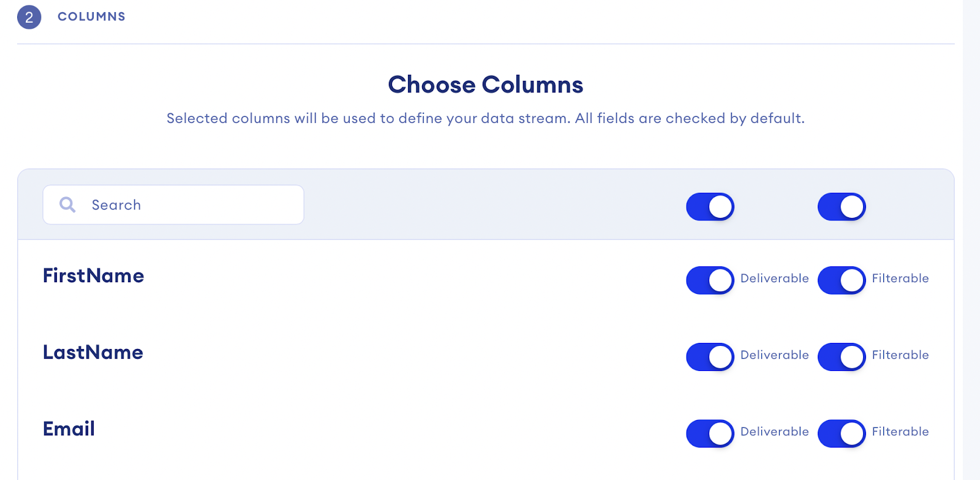
Task: Click the step 2 circle badge
Action: [x=29, y=17]
